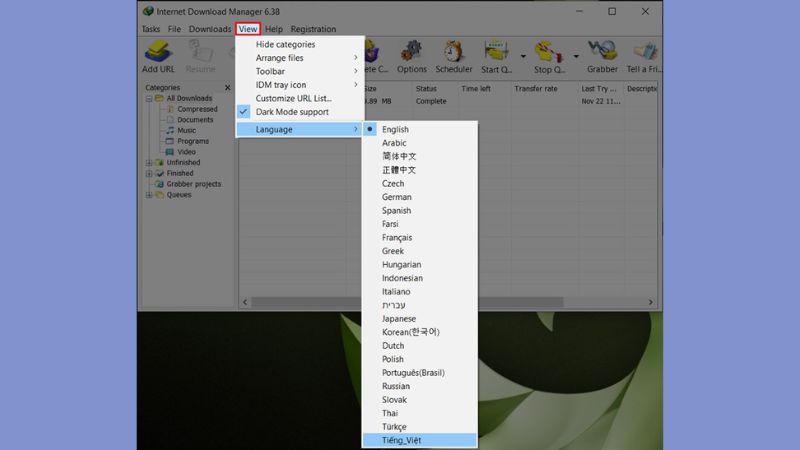The height and width of the screenshot is (450, 800).
Task: Open the Start Queue dropdown arrow
Action: [x=523, y=56]
